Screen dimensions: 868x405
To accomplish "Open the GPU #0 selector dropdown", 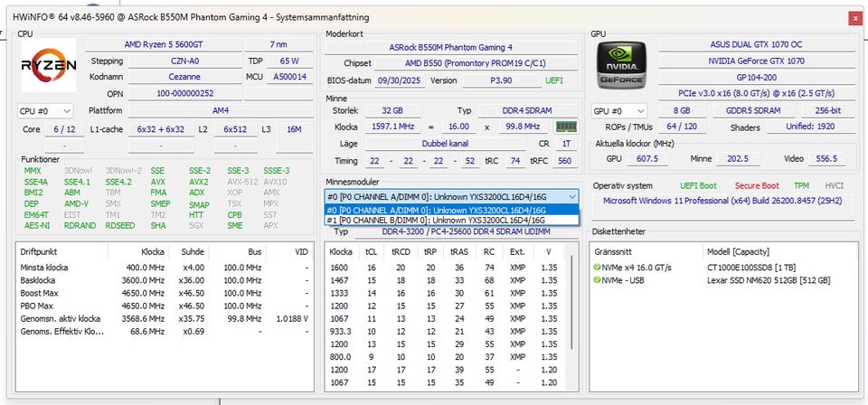I will coord(618,111).
